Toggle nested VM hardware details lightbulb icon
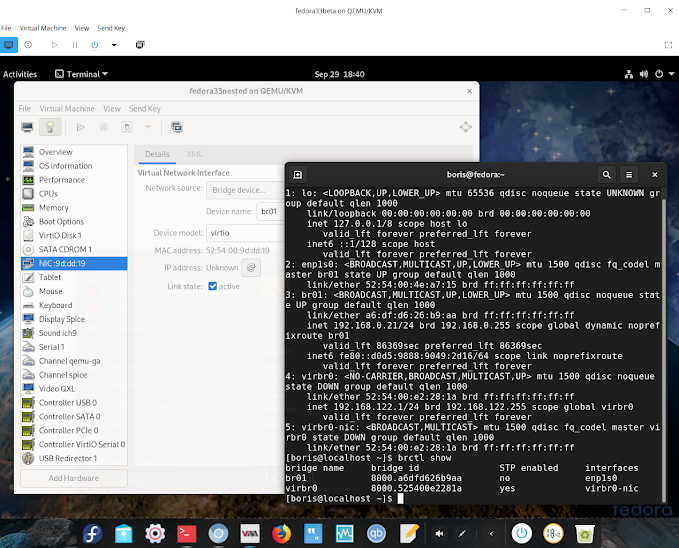 pyautogui.click(x=50, y=127)
